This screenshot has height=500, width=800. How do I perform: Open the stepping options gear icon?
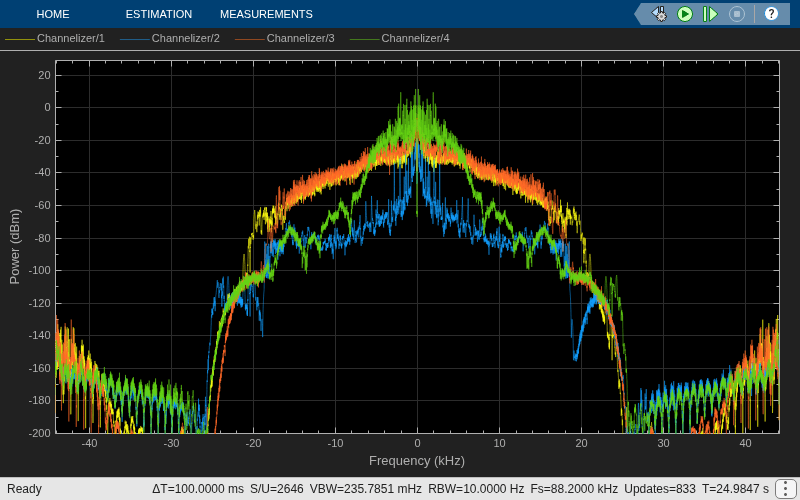click(660, 14)
